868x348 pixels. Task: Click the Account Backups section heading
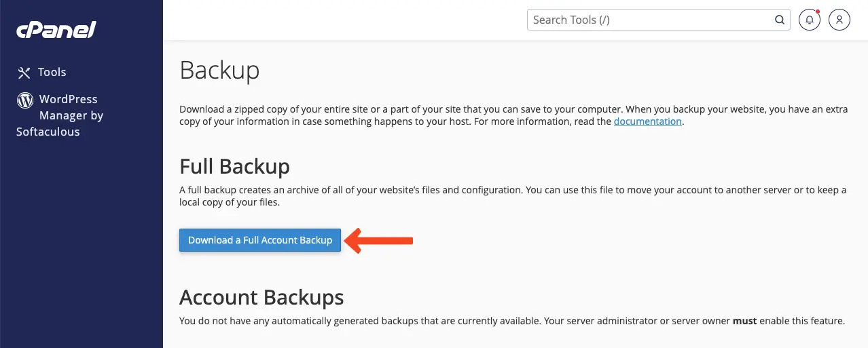tap(261, 297)
